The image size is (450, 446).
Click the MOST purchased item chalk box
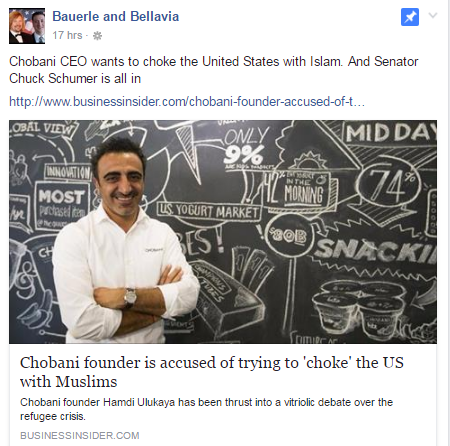click(x=62, y=205)
